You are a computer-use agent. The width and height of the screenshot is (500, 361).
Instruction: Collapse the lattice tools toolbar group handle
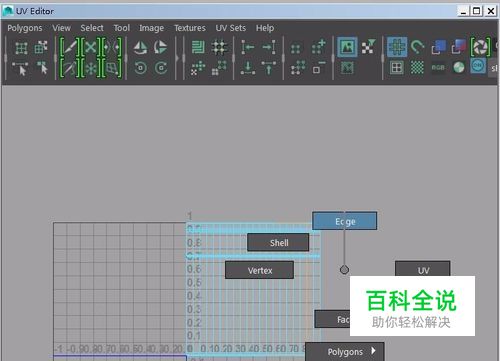[x=6, y=58]
